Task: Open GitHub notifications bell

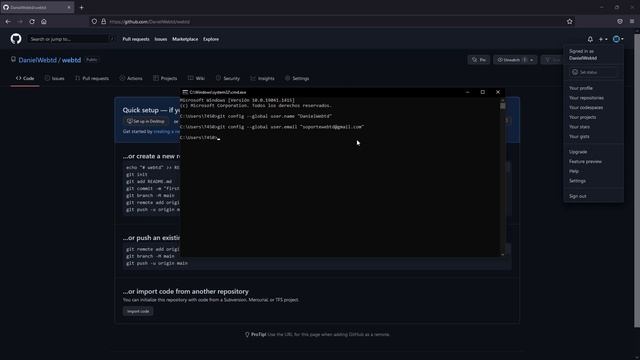Action: tap(590, 39)
